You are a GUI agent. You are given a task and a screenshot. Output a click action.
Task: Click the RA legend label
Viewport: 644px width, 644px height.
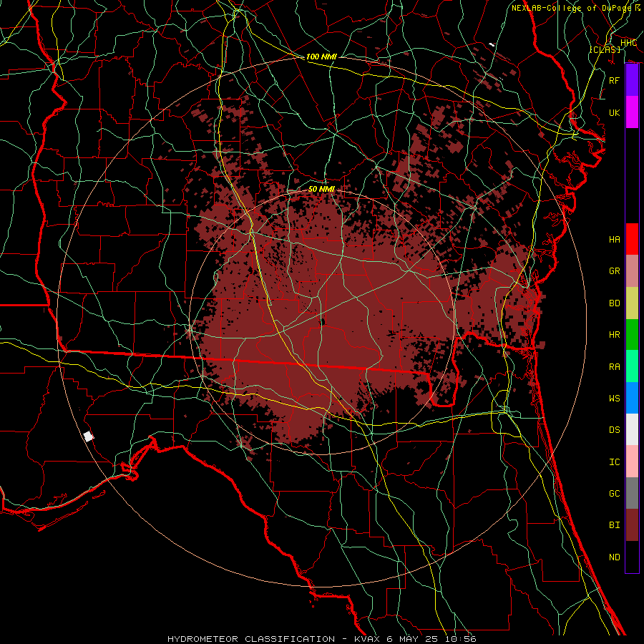coord(614,367)
